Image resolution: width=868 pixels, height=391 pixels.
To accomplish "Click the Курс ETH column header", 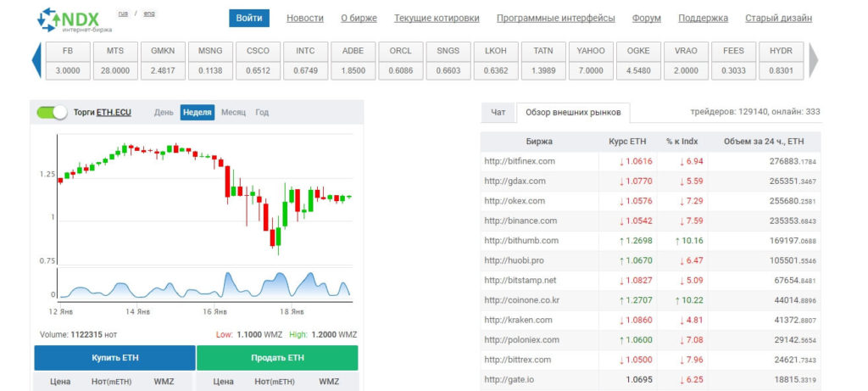I will (x=627, y=142).
